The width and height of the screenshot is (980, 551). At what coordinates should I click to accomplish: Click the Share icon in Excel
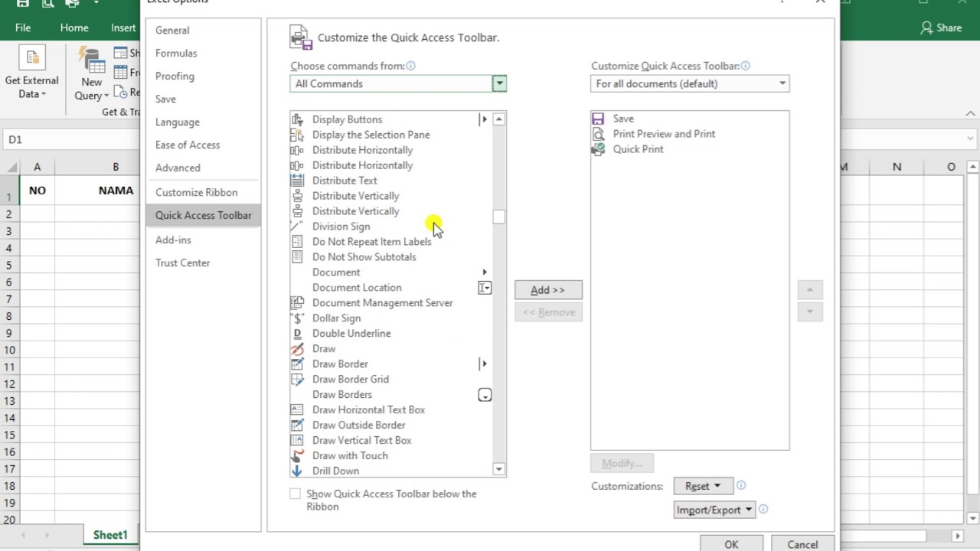coord(941,28)
